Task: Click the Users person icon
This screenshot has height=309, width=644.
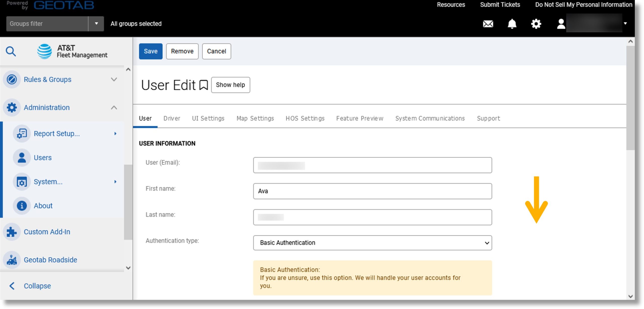Action: pos(22,158)
